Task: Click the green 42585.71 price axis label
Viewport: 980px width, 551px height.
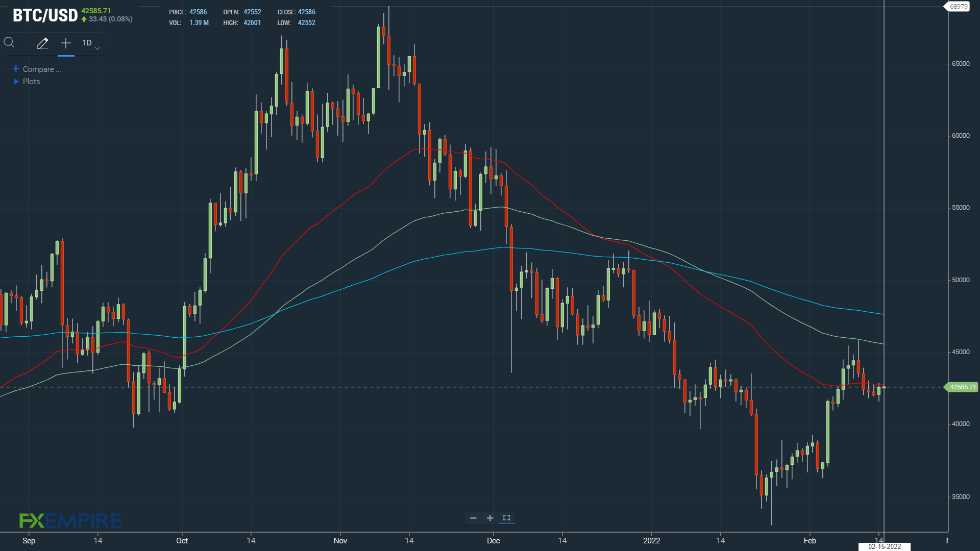Action: coord(962,387)
